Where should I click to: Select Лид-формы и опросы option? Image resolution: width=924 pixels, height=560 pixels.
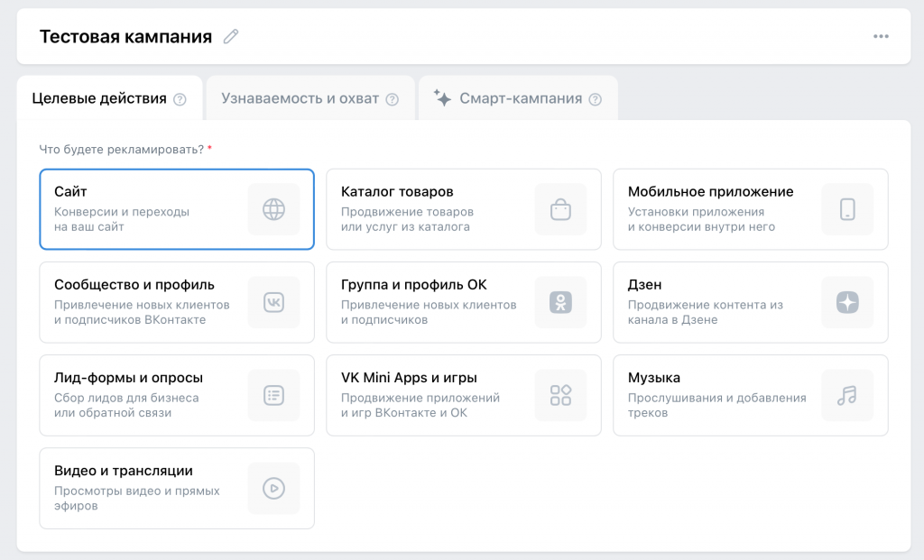[177, 396]
